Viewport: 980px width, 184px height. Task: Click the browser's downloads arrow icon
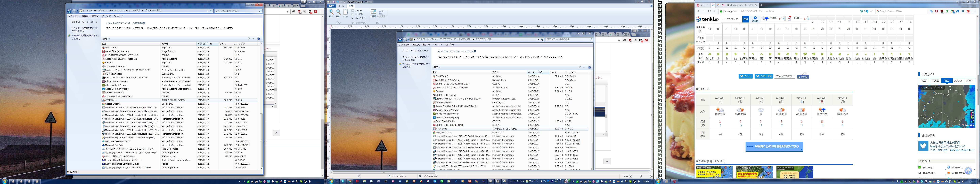975,11
